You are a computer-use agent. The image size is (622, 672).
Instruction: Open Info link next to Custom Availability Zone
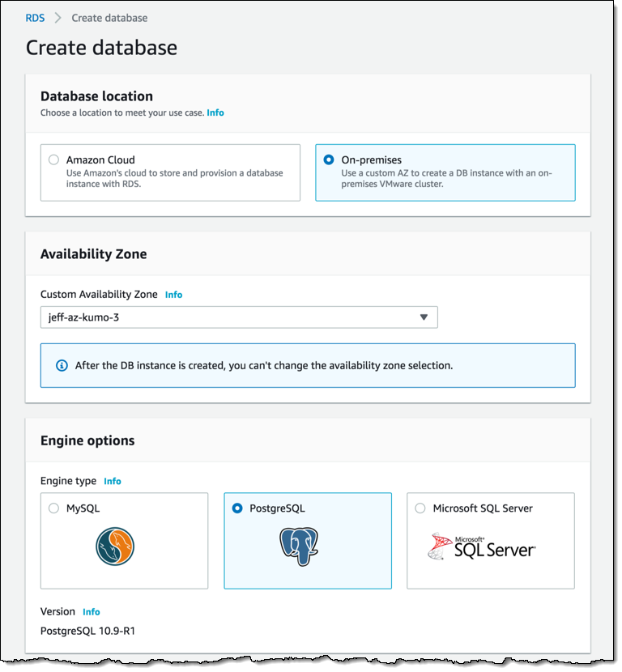pos(173,295)
